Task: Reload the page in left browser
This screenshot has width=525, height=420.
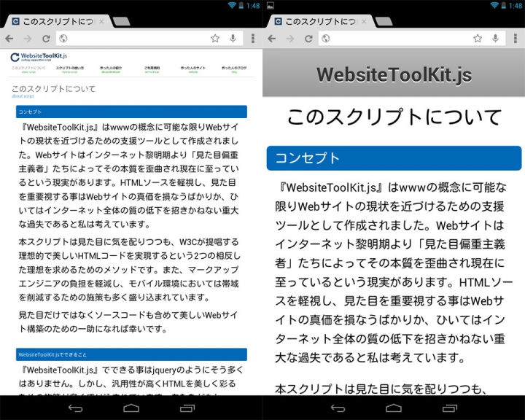Action: 46,39
